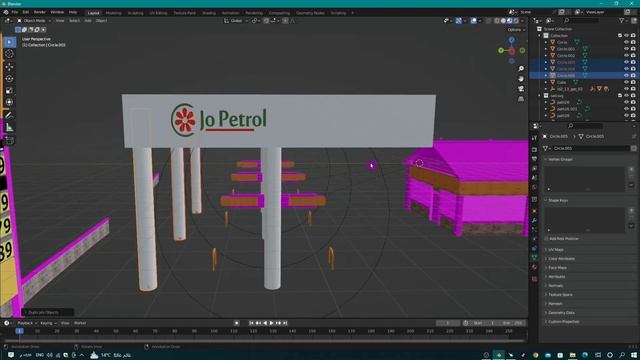Expand the UV Maps panel
This screenshot has height=360, width=640.
(556, 249)
